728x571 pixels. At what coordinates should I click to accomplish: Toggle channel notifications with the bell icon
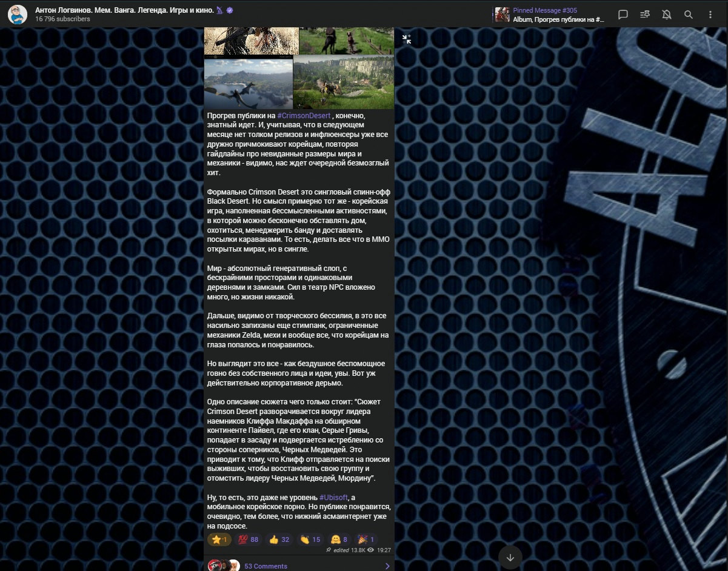[667, 15]
